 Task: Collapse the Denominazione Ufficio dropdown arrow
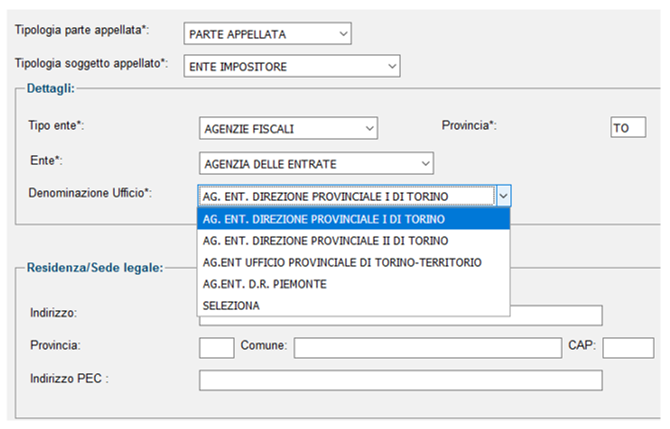tap(504, 196)
